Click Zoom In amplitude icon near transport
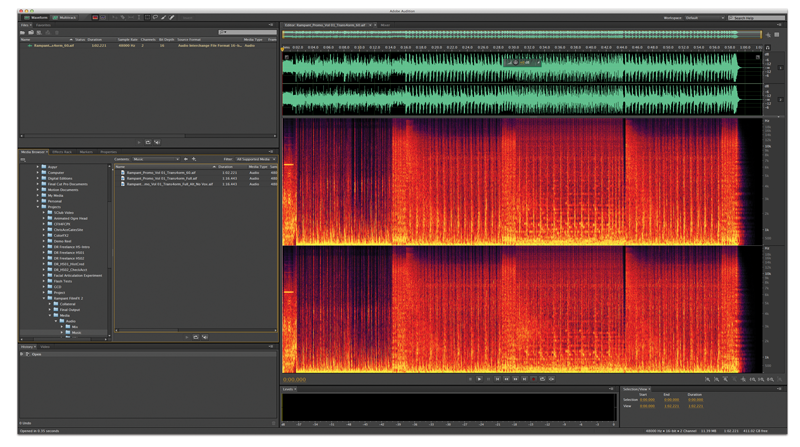This screenshot has height=447, width=800. 708,379
